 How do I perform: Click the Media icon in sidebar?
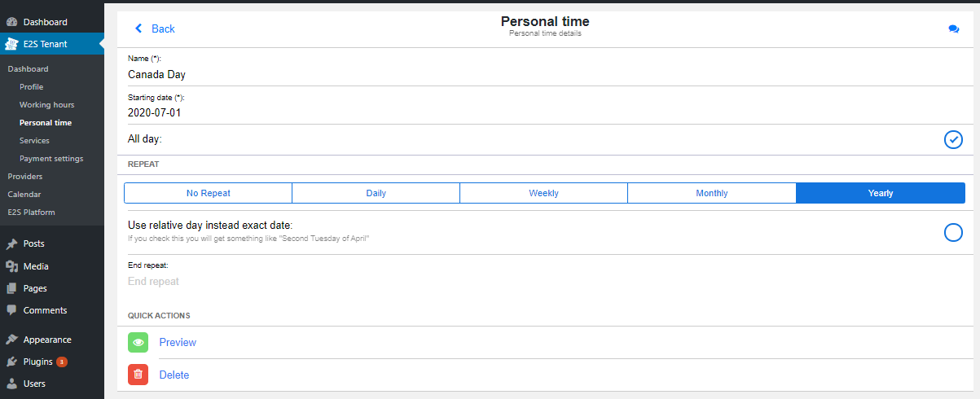[x=11, y=266]
